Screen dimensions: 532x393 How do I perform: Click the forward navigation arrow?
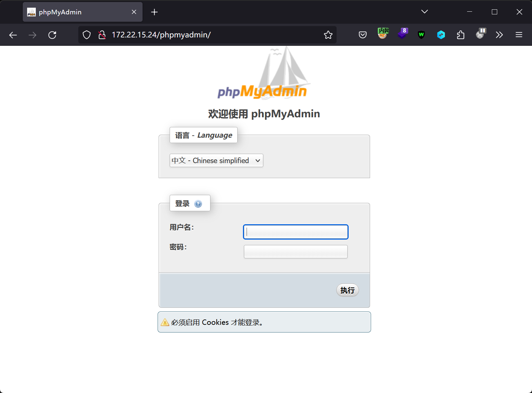tap(32, 35)
